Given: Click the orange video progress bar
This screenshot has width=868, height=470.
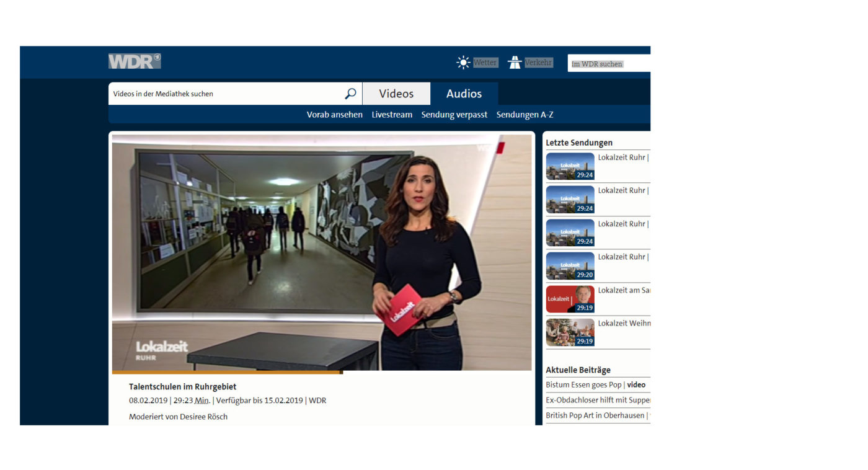Looking at the screenshot, I should [227, 372].
